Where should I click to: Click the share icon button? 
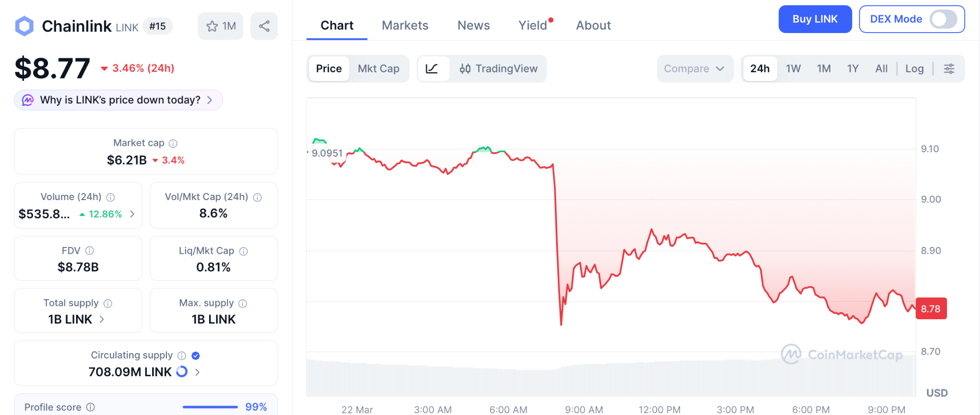click(264, 26)
